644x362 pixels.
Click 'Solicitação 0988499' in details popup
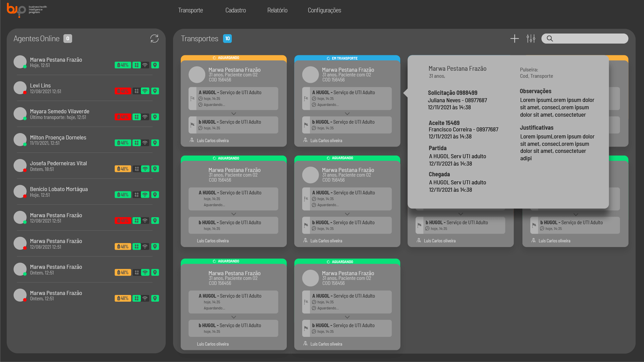pos(452,93)
